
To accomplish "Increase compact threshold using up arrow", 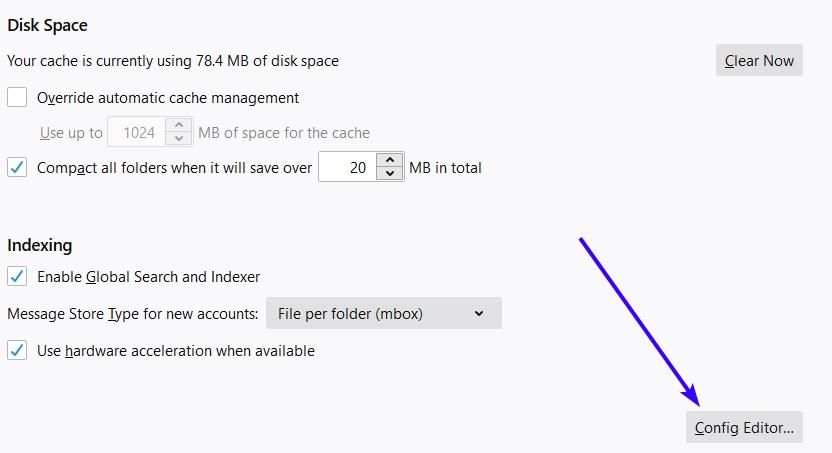I will coord(390,160).
